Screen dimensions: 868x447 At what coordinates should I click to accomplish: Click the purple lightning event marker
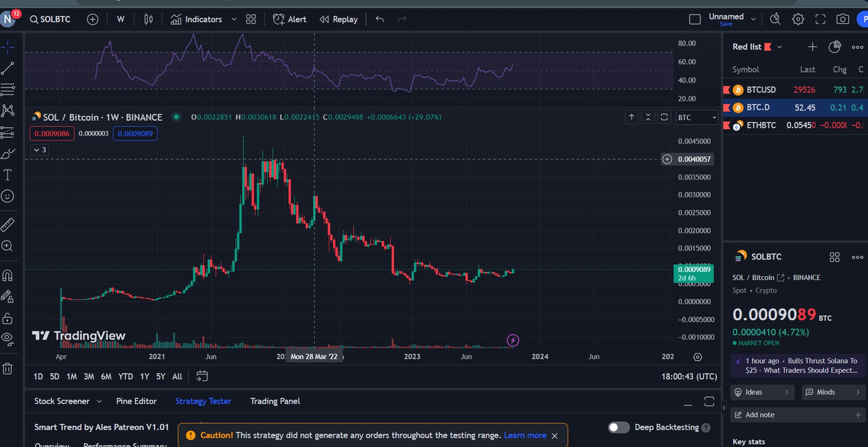pyautogui.click(x=513, y=340)
